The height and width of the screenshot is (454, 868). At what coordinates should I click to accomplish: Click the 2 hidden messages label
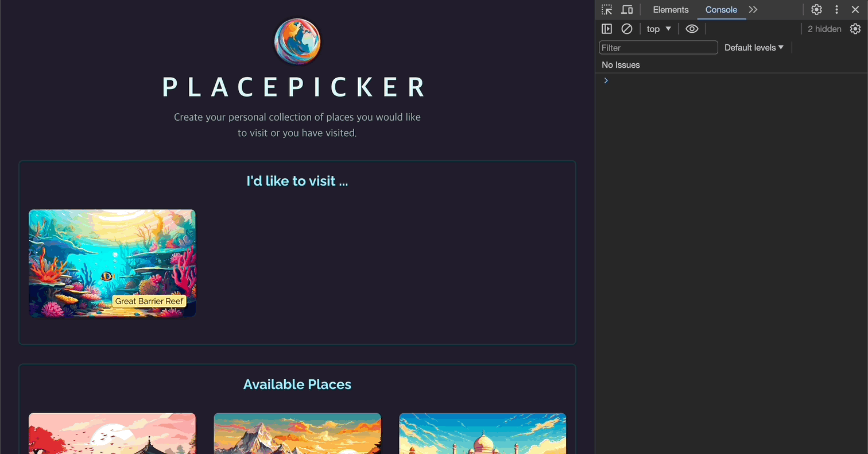pos(824,29)
